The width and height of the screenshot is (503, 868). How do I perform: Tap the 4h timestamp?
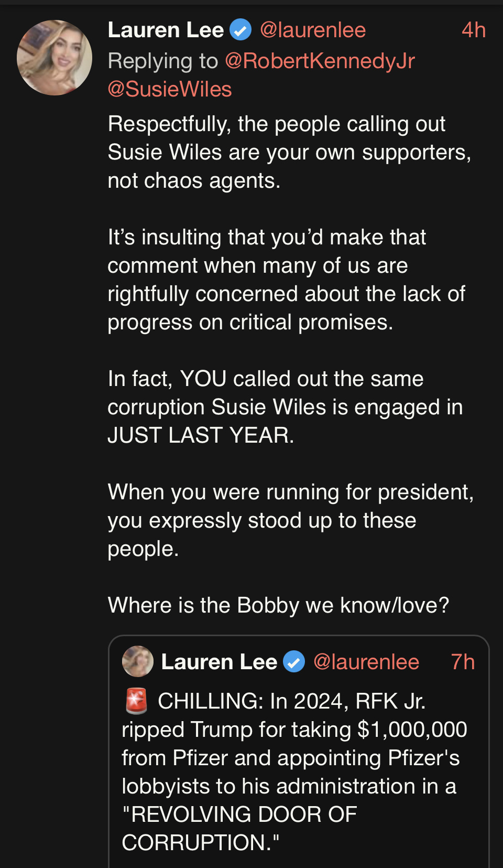tap(473, 30)
